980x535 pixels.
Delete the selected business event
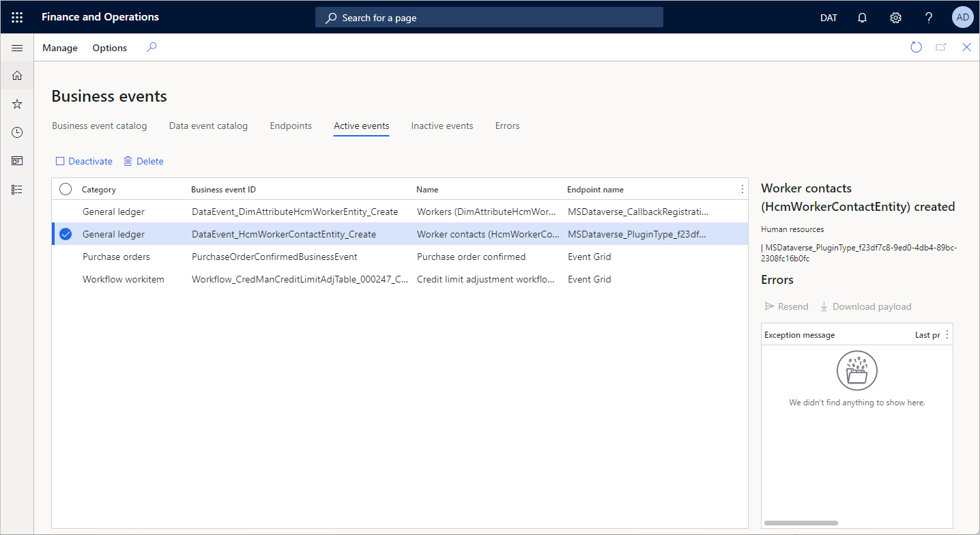tap(143, 160)
